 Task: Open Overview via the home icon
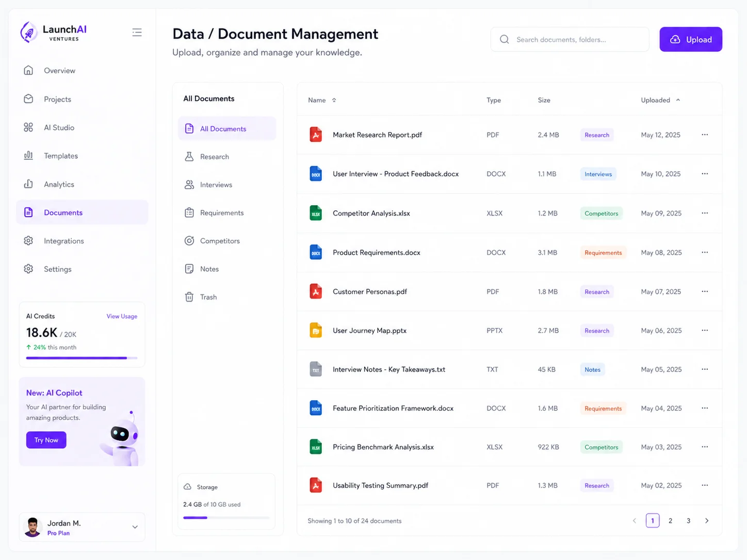(28, 70)
